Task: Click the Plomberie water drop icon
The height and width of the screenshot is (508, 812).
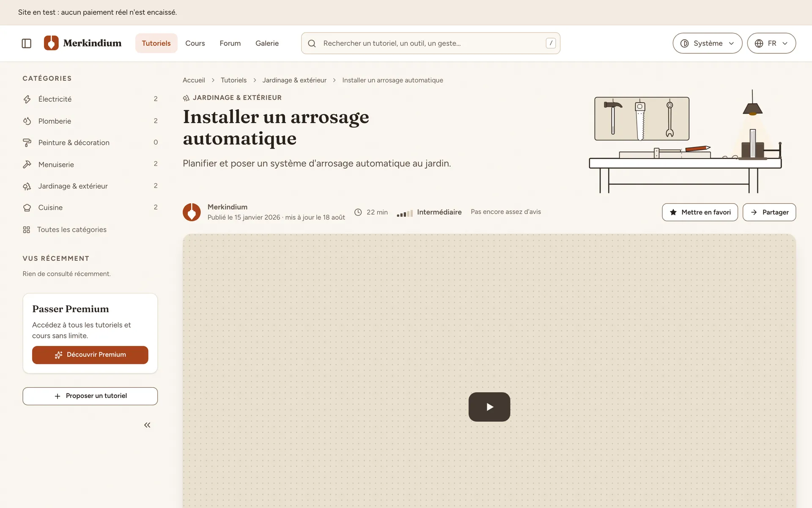Action: pos(27,121)
